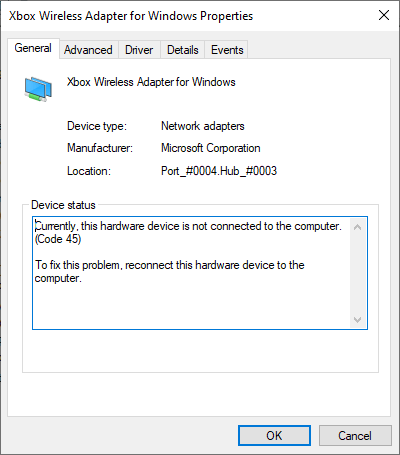400x455 pixels.
Task: Click the device status scroll down arrow
Action: tap(358, 320)
